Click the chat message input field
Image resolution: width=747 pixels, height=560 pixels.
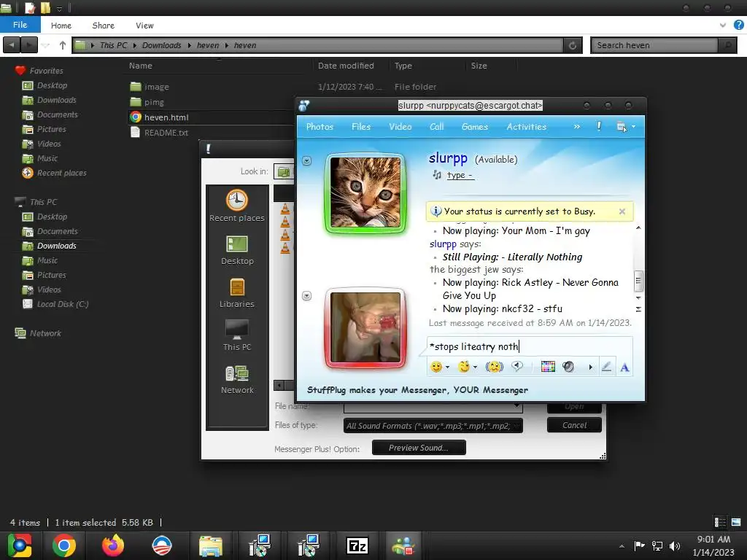tap(530, 346)
